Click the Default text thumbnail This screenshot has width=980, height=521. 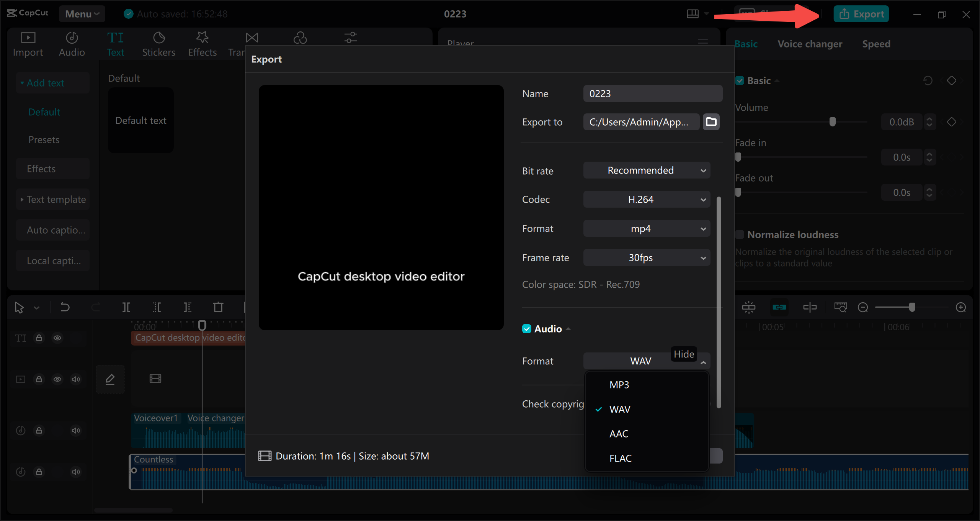pos(140,120)
